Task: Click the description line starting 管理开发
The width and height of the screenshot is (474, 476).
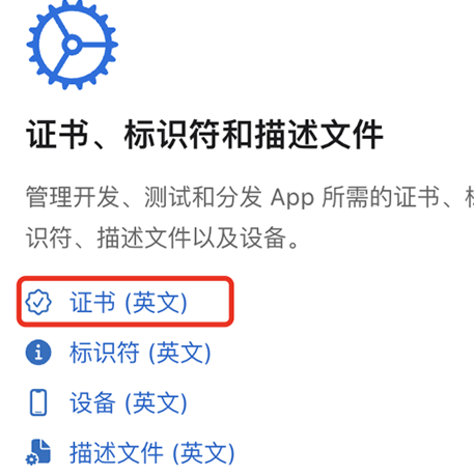Action: [250, 197]
